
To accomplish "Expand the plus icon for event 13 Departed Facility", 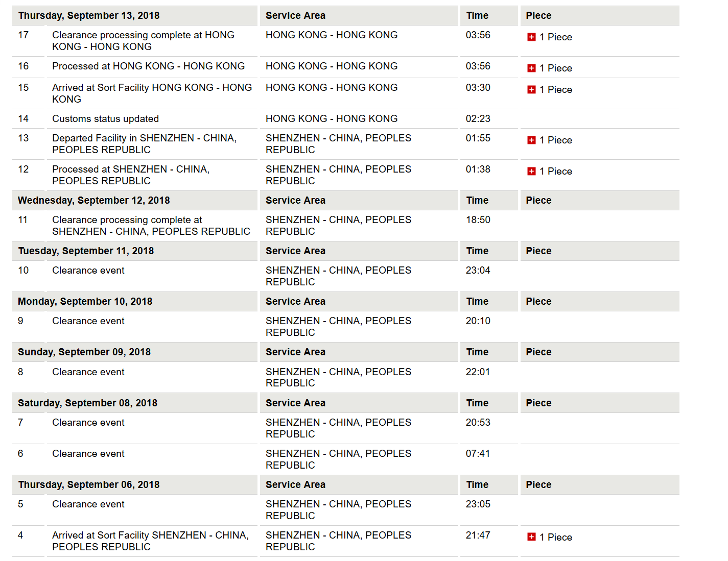I will pos(531,140).
